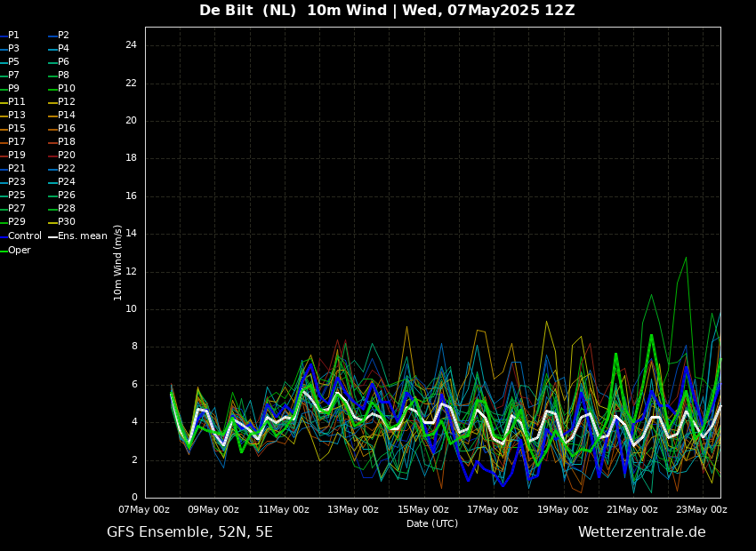Click the P1 legend entry
The height and width of the screenshot is (551, 756).
10,36
